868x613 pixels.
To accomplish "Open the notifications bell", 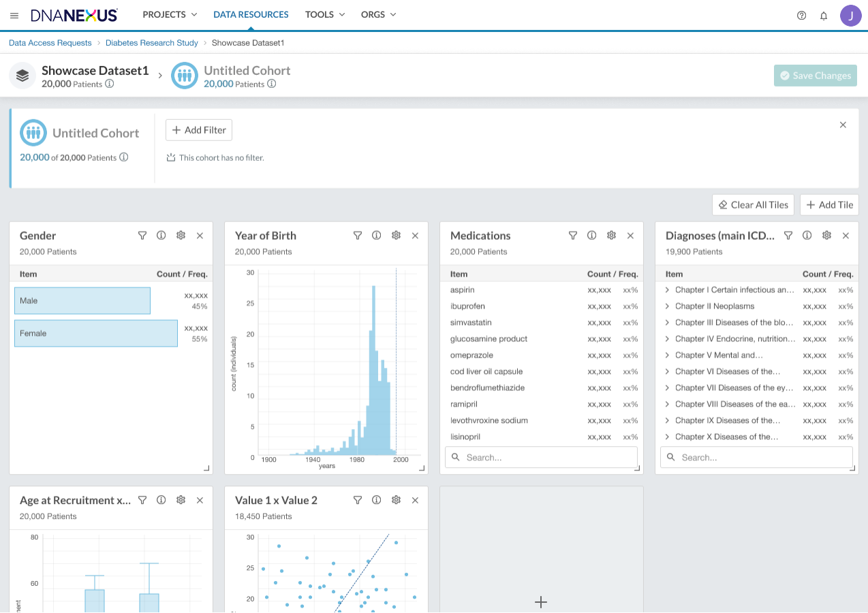I will point(824,15).
